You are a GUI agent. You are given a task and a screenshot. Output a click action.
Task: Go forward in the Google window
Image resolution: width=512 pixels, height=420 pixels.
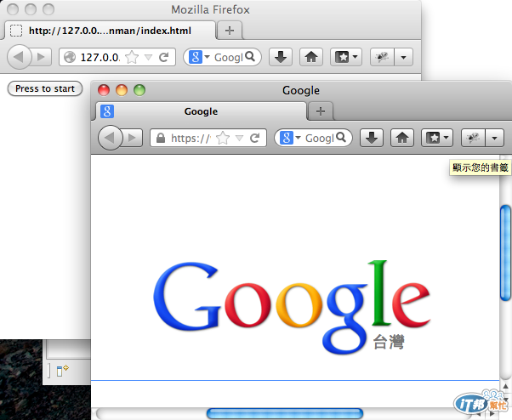[133, 138]
